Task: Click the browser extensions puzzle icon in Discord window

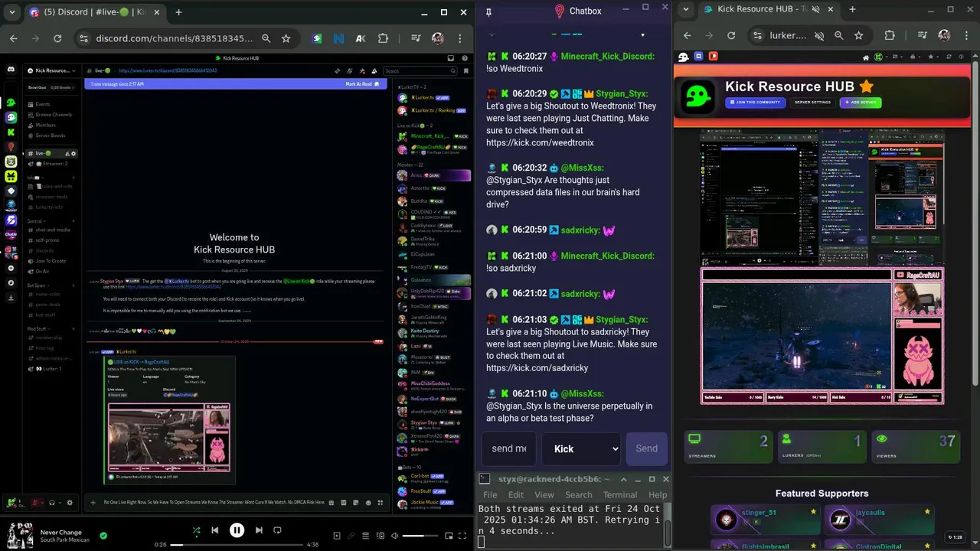Action: pos(384,38)
